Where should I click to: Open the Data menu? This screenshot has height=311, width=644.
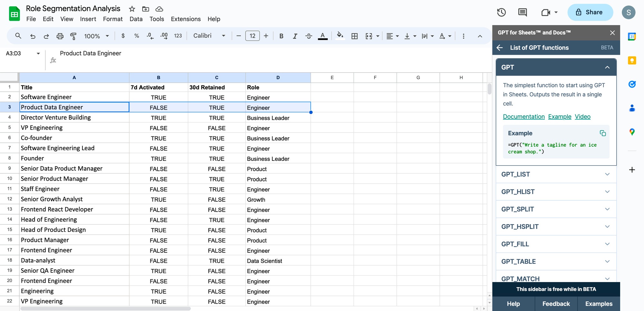pos(136,19)
